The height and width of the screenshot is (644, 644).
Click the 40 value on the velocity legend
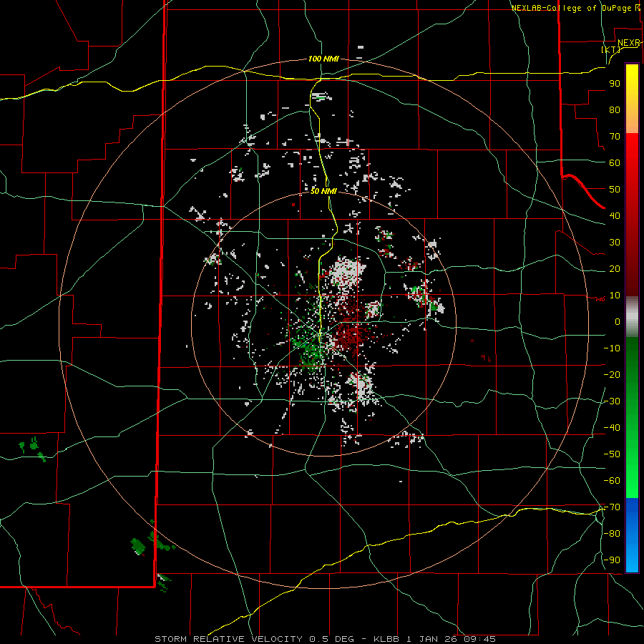[x=615, y=215]
